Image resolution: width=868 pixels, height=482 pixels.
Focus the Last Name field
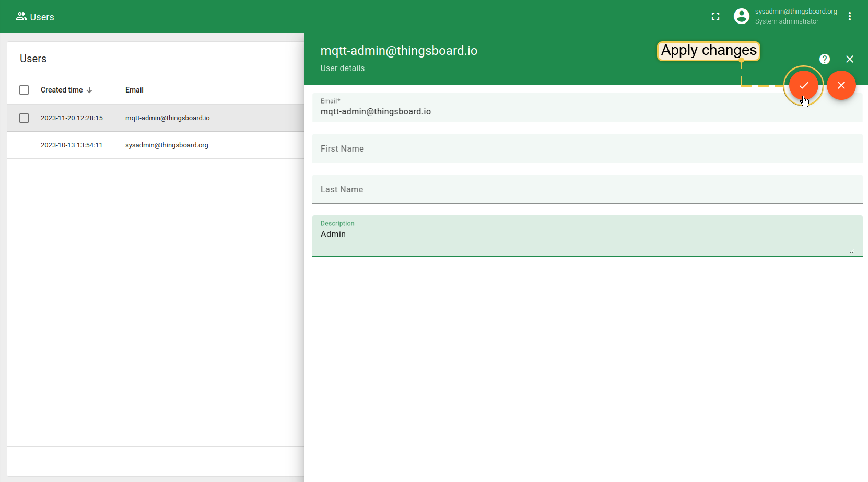(587, 190)
